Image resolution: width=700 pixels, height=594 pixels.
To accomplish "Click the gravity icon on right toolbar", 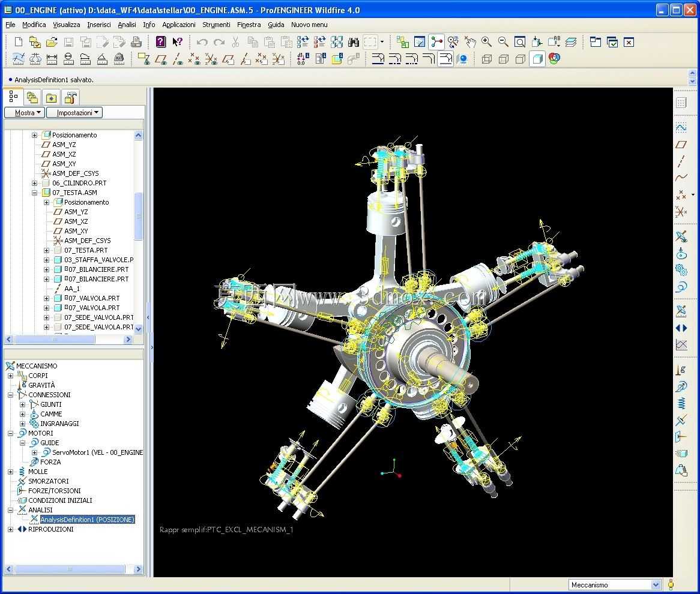I will pos(681,370).
